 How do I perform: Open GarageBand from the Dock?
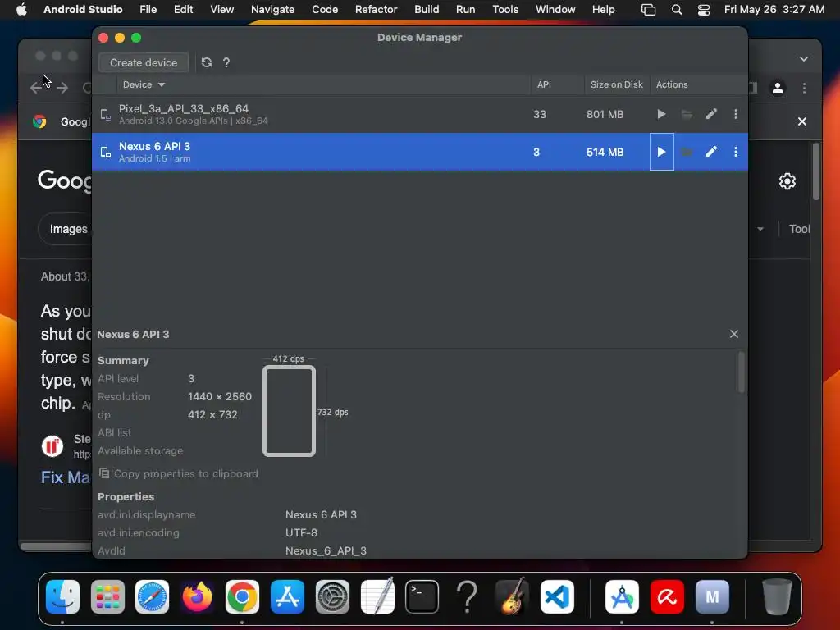(x=513, y=596)
